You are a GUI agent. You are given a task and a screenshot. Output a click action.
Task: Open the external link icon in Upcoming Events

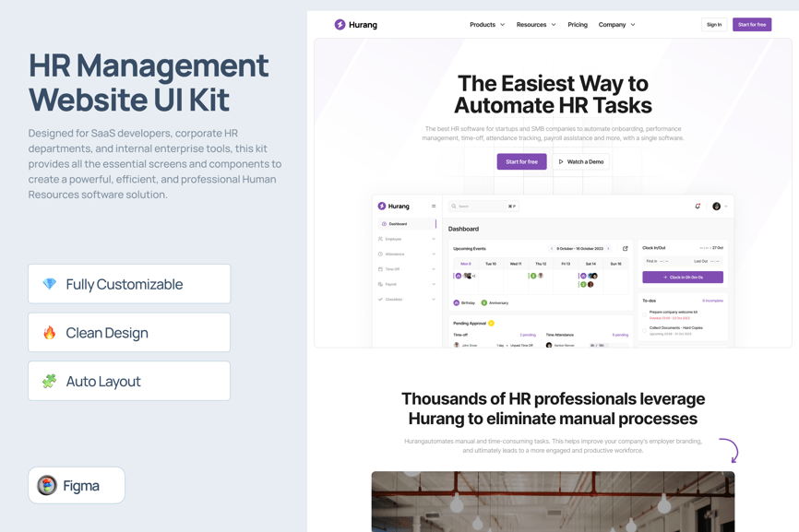click(x=626, y=249)
